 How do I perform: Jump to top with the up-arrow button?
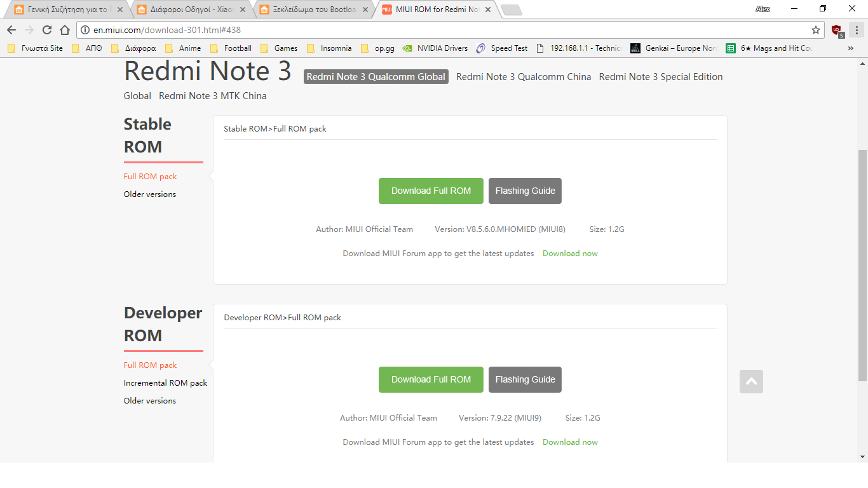pyautogui.click(x=751, y=381)
